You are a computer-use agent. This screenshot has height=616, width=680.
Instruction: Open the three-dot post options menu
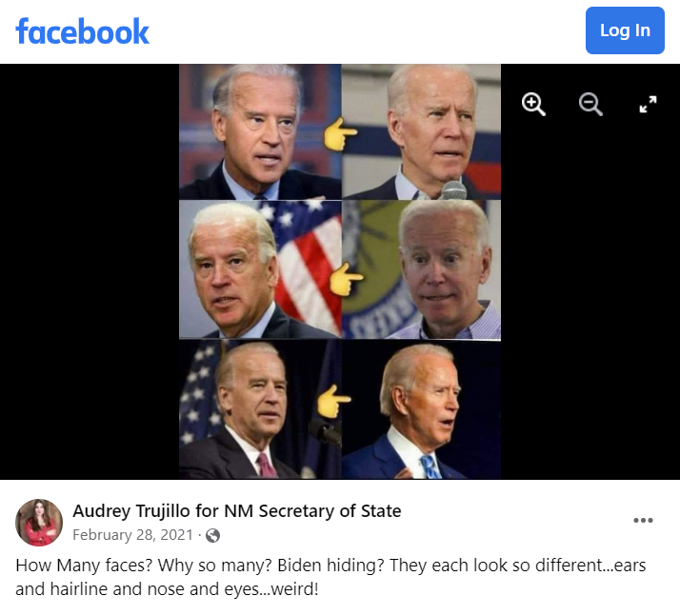click(643, 520)
